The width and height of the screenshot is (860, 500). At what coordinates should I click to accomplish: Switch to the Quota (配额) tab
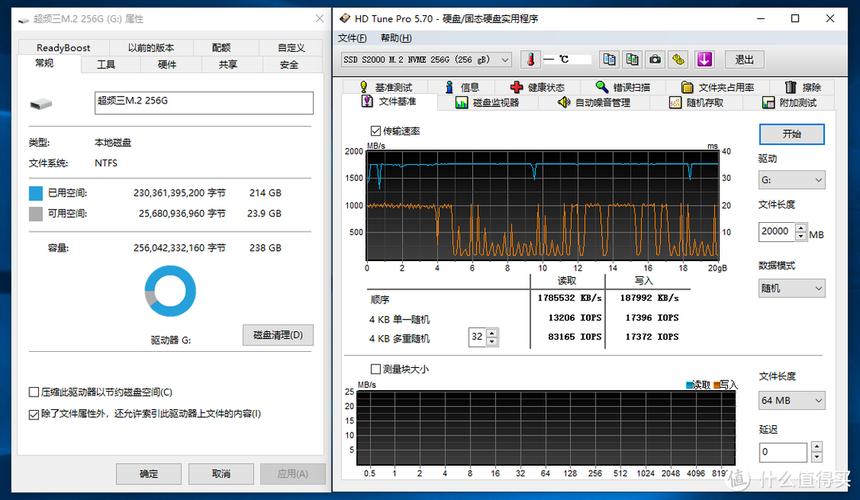click(x=221, y=48)
